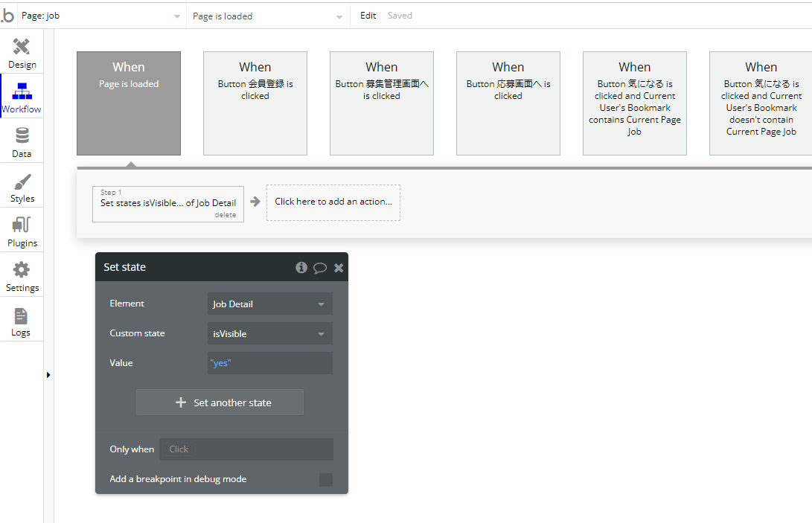812x523 pixels.
Task: Open the Edit menu
Action: tap(368, 16)
